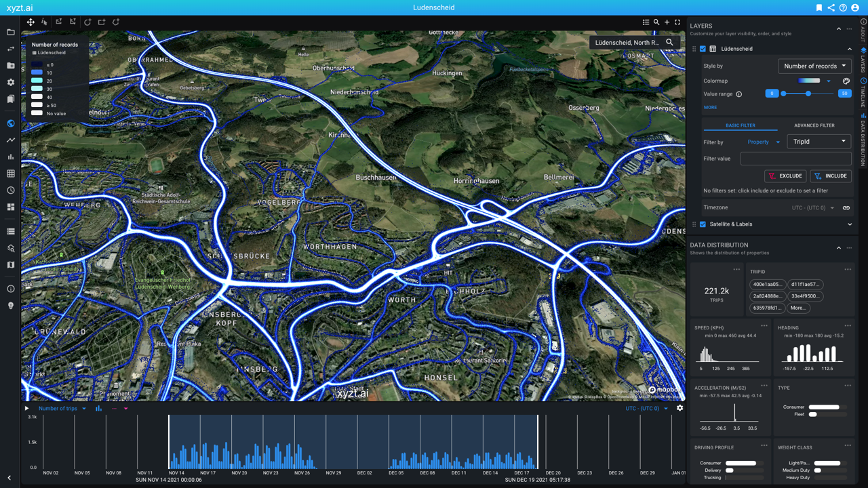
Task: Open the bar chart sidebar icon
Action: pyautogui.click(x=10, y=157)
